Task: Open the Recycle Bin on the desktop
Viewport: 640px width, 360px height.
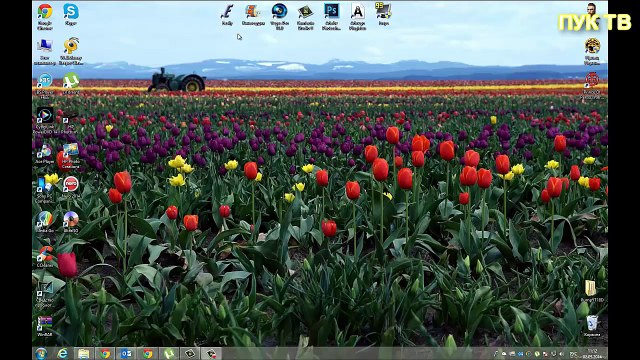Action: 592,326
